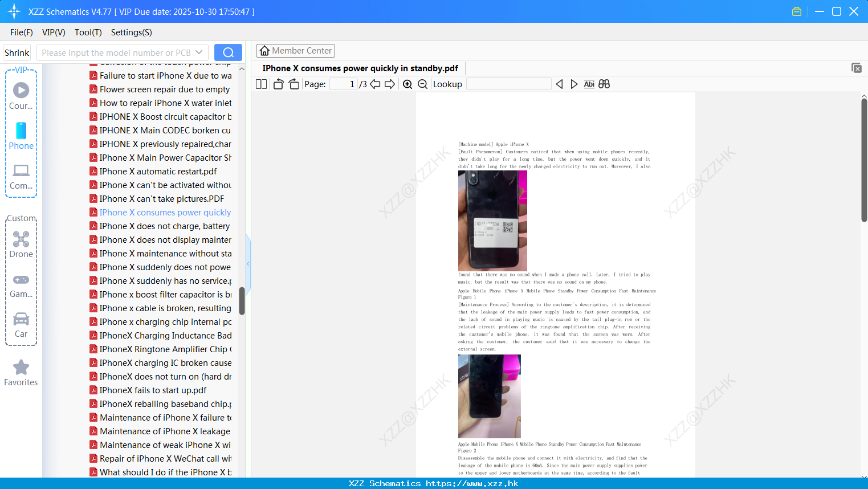Find previous lookup match

pos(559,84)
